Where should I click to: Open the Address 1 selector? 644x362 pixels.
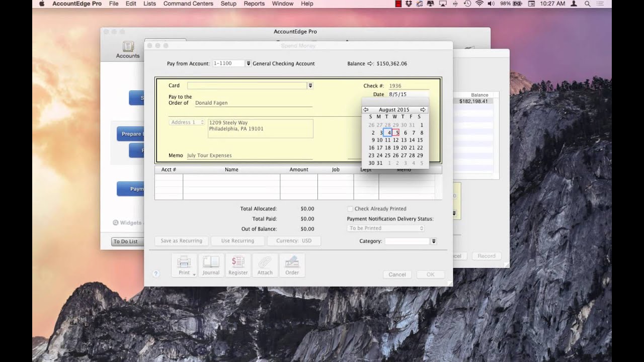pyautogui.click(x=187, y=122)
